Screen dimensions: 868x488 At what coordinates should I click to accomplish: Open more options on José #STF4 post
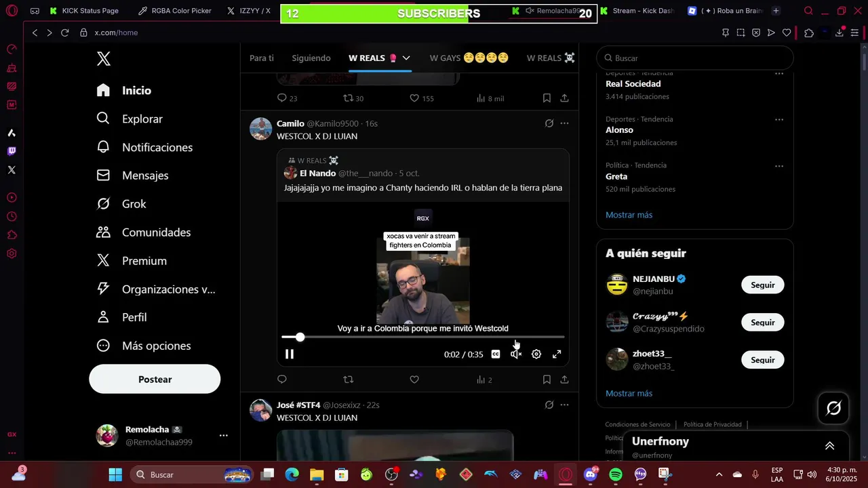click(x=564, y=405)
